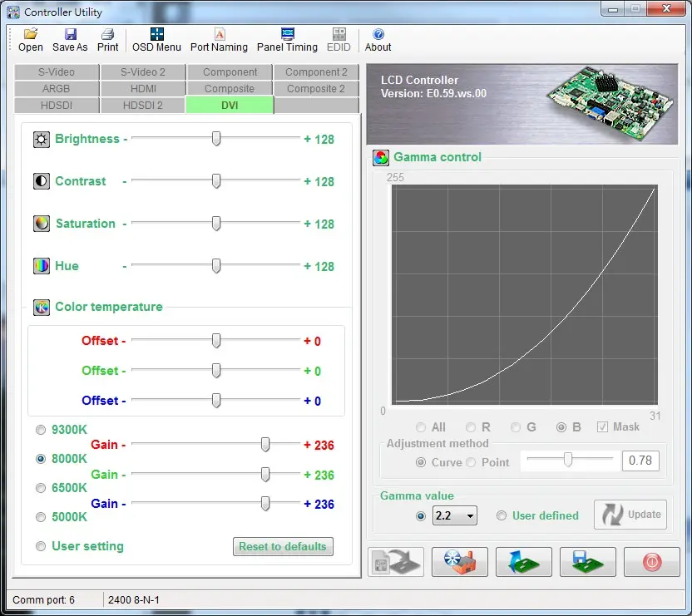Click the 0.78 curve value field
Viewport: 692px width, 616px height.
(640, 461)
